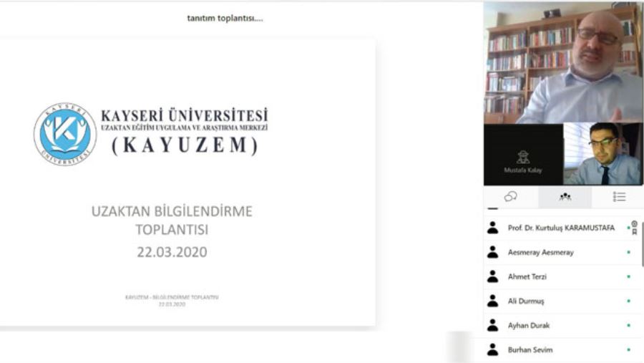The height and width of the screenshot is (363, 644).
Task: Click Ayhan Durak's avatar icon
Action: pos(492,325)
